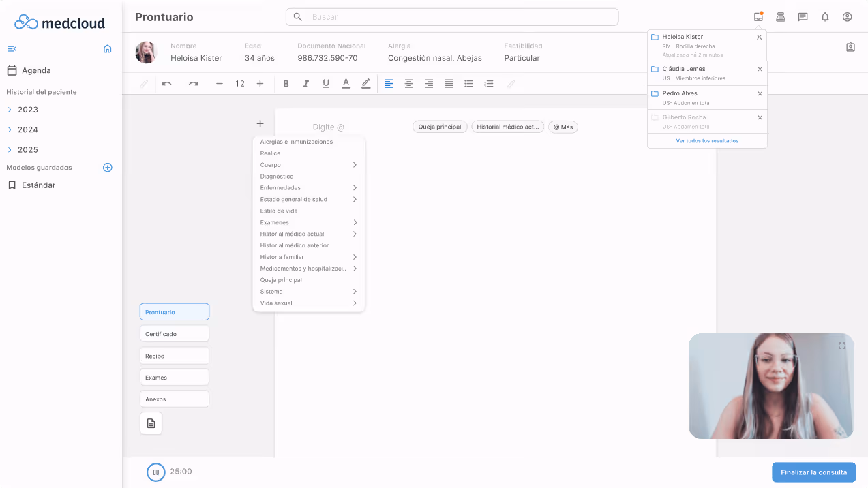Image resolution: width=868 pixels, height=488 pixels.
Task: Center align text
Action: point(408,84)
